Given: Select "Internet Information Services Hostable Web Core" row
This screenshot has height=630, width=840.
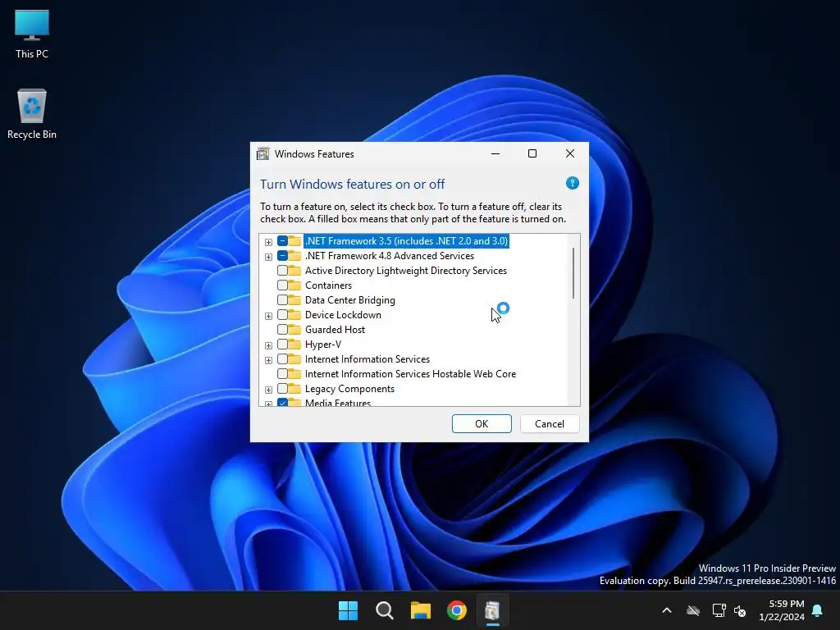Looking at the screenshot, I should (410, 373).
